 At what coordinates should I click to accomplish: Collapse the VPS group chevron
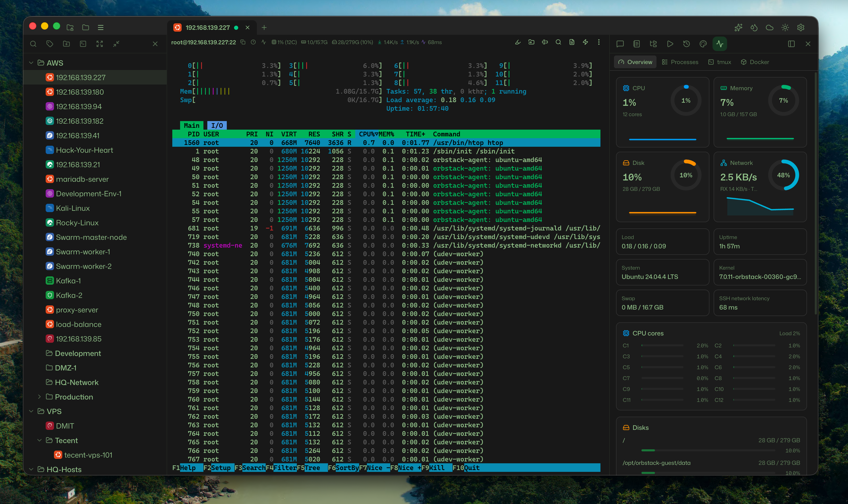[x=31, y=411]
